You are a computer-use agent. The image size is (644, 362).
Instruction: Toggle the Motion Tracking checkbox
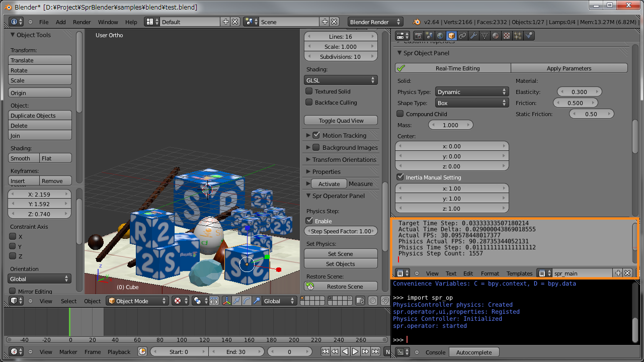[316, 135]
